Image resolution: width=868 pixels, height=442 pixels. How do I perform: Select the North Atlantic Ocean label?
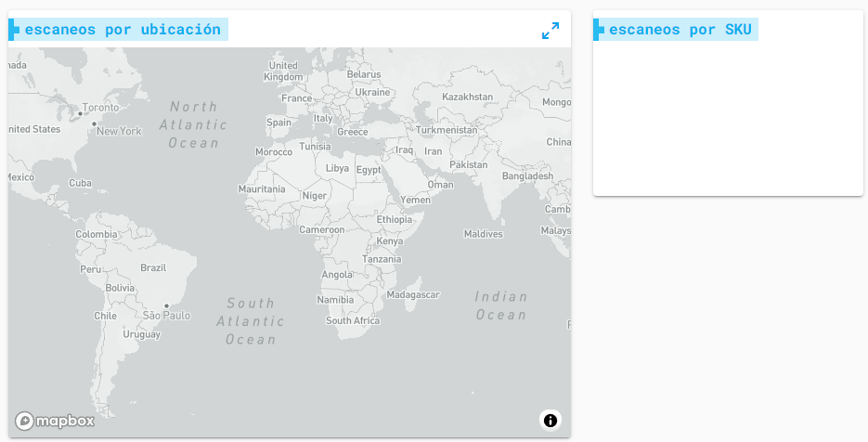[x=193, y=124]
